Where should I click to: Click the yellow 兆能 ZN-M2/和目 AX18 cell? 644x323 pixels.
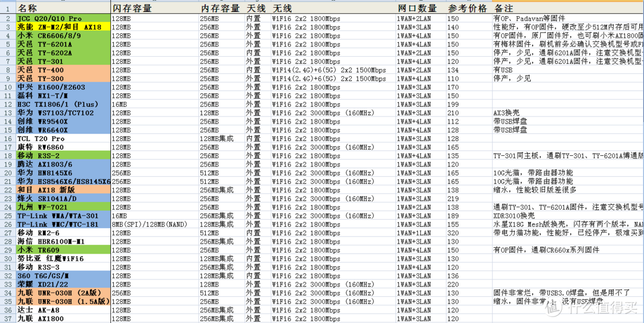pyautogui.click(x=63, y=27)
